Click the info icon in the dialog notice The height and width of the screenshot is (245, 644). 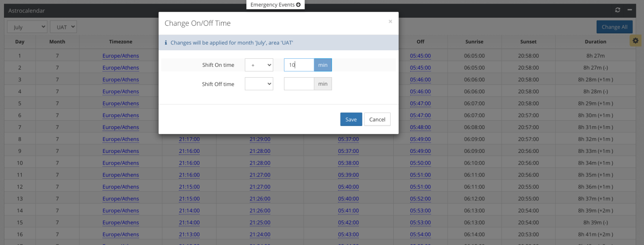(x=166, y=43)
